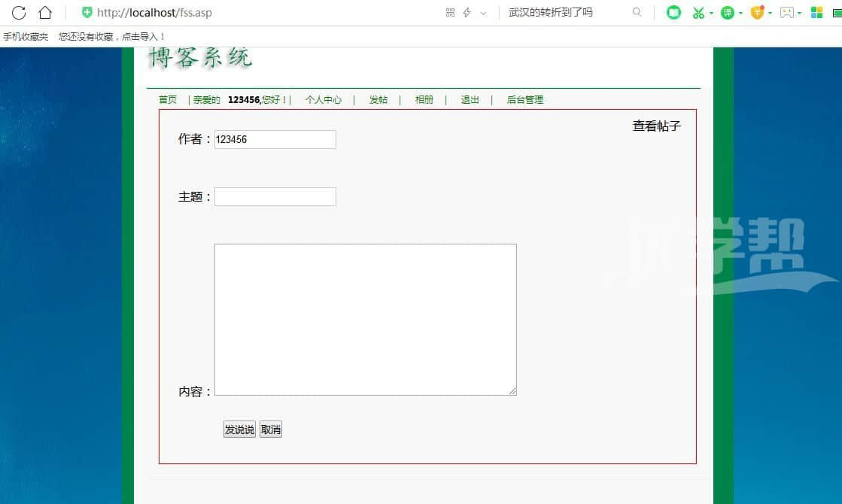This screenshot has width=842, height=504.
Task: Expand the dropdown arrow next to translate icon
Action: [x=740, y=14]
